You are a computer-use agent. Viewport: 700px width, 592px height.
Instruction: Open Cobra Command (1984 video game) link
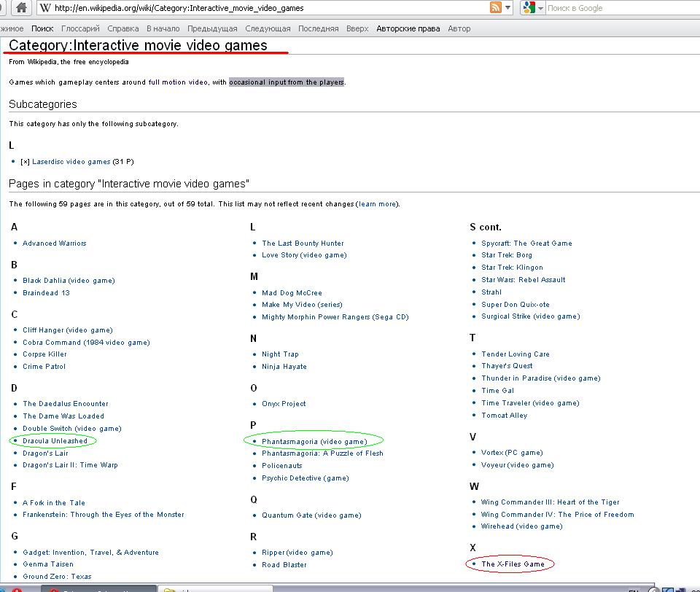86,343
